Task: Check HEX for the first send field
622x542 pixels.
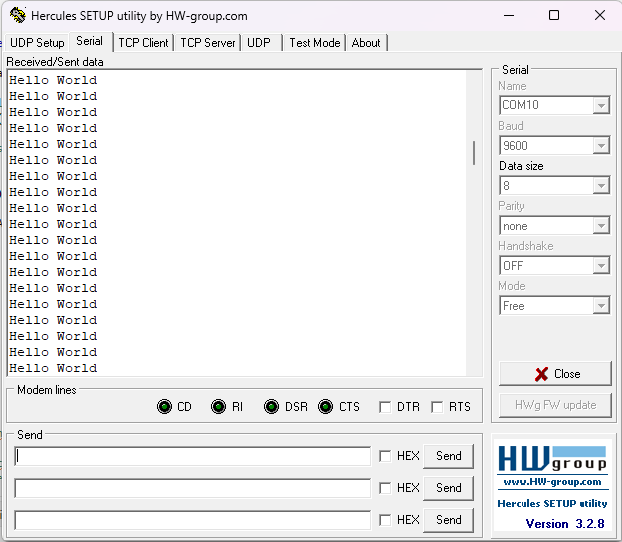Action: (385, 456)
